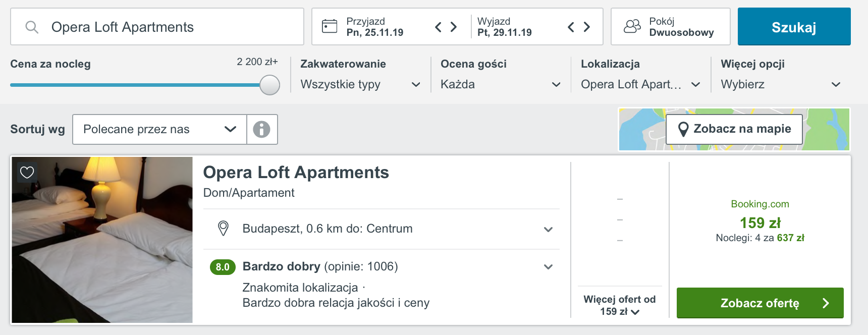Viewport: 868px width, 335px height.
Task: Open the Opera Loft Apartments title link
Action: click(x=296, y=173)
